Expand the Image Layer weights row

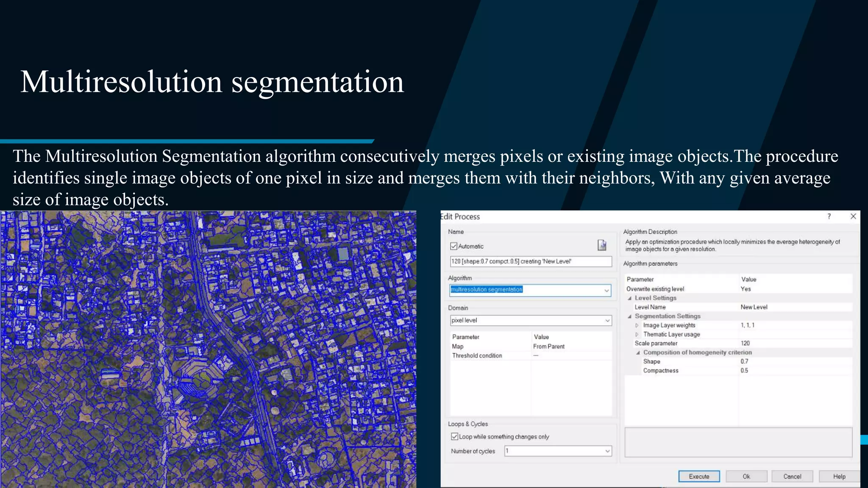click(637, 325)
